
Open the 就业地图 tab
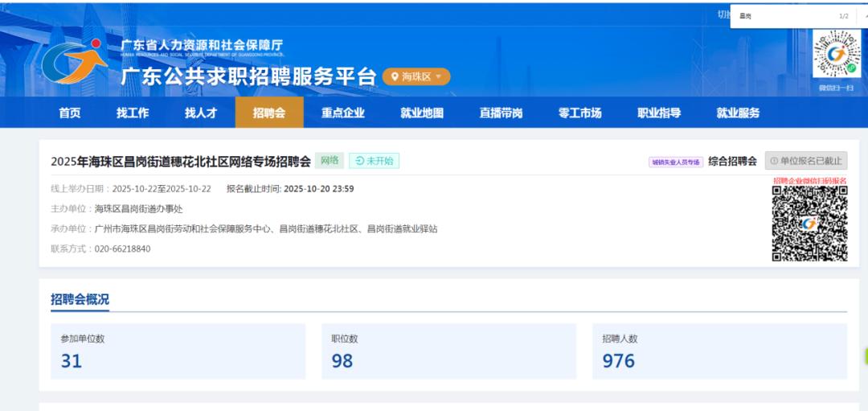pyautogui.click(x=422, y=113)
